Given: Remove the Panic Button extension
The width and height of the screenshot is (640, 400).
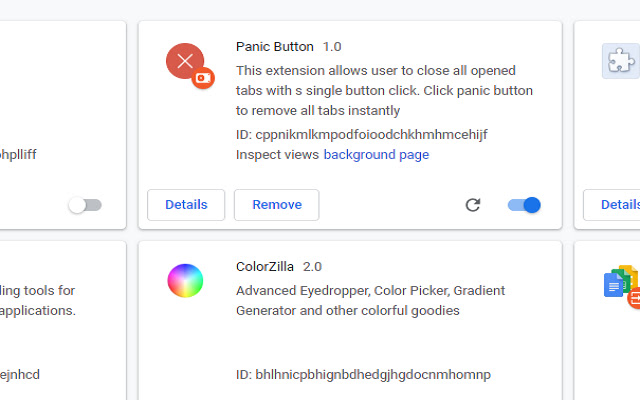Looking at the screenshot, I should 277,205.
